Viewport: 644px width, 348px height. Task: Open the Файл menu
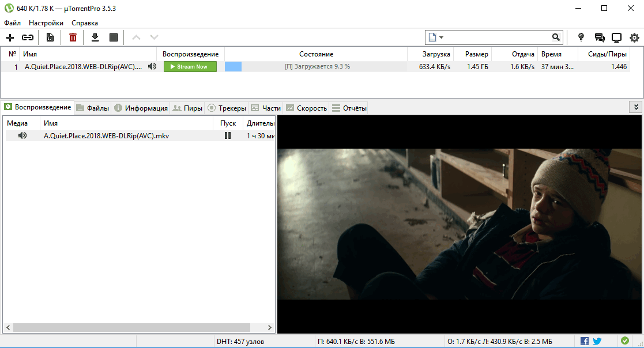(12, 23)
